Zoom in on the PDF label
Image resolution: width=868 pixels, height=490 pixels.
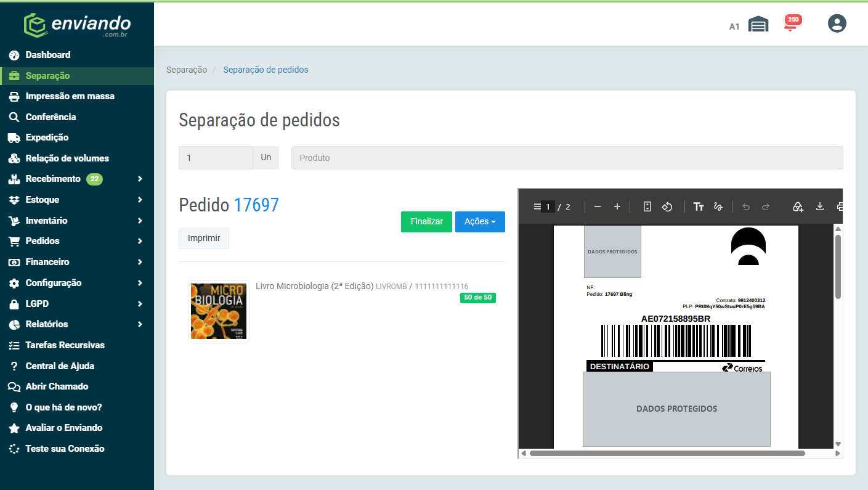(x=617, y=206)
